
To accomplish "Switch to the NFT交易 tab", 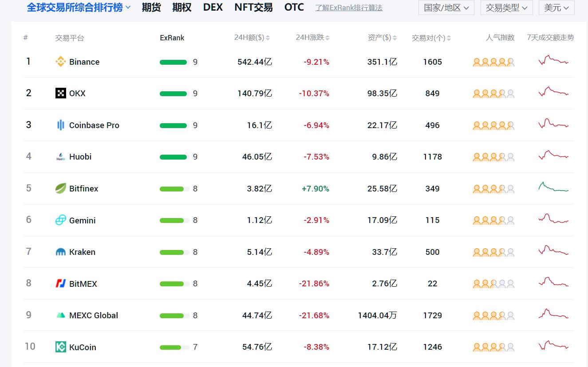I will pos(253,7).
